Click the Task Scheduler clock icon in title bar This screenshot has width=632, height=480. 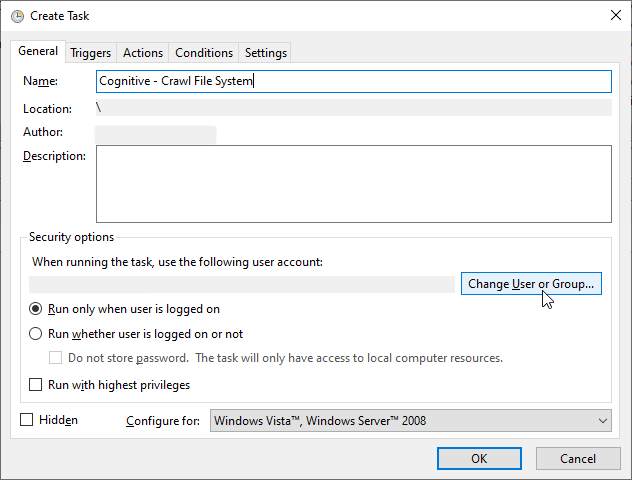coord(17,17)
